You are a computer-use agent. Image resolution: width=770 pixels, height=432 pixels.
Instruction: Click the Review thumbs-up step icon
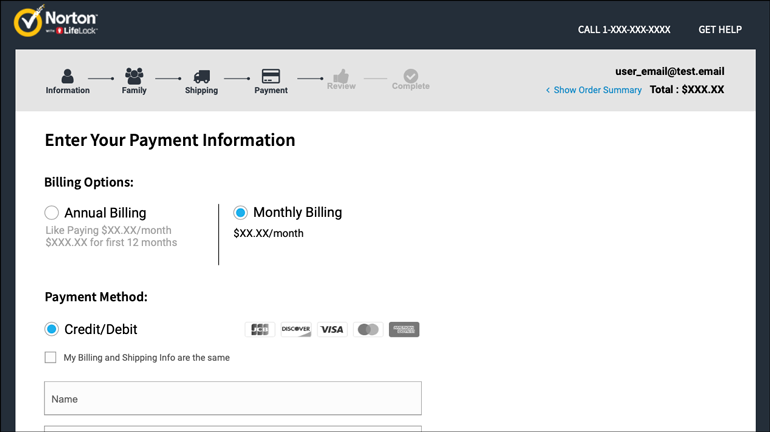tap(341, 76)
